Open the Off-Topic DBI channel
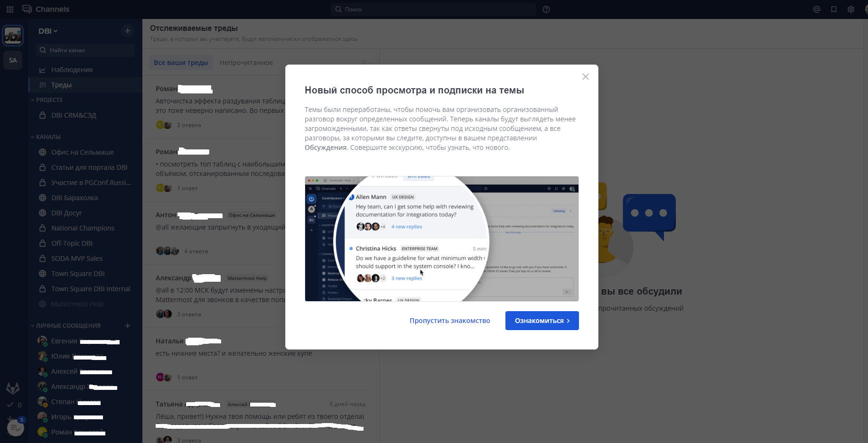Viewport: 868px width, 443px height. pos(85,243)
